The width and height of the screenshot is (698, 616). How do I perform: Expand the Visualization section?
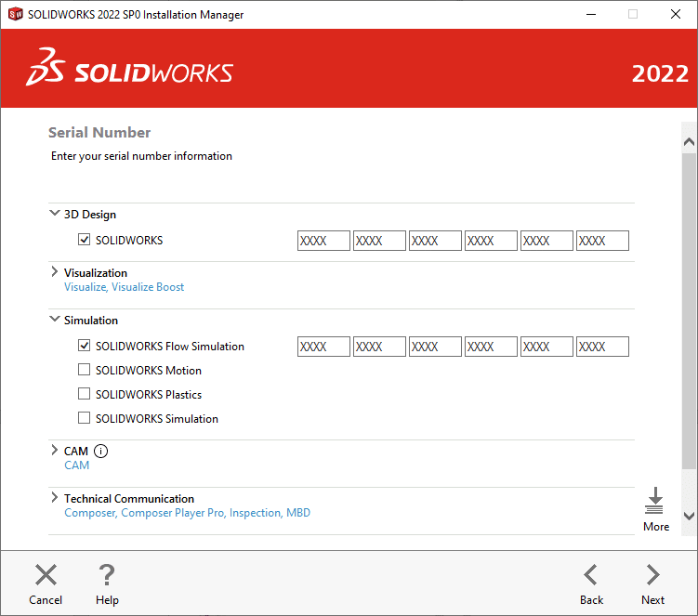(x=54, y=273)
